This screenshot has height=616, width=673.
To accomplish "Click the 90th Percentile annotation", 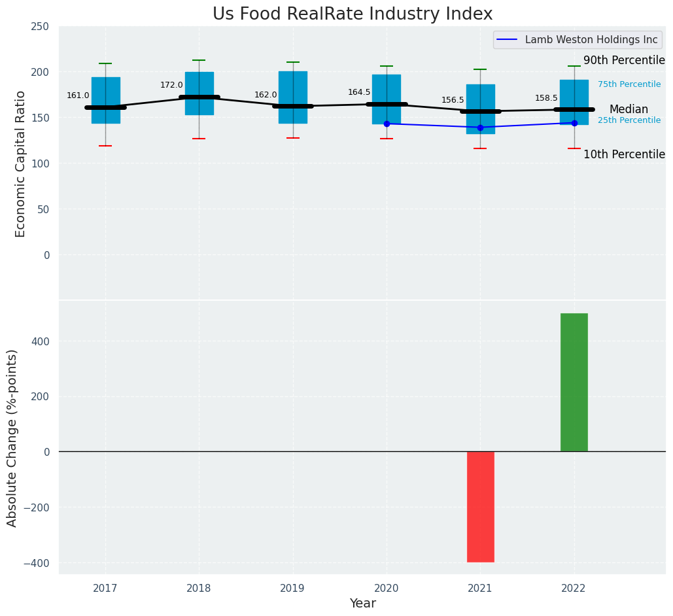I will 624,61.
